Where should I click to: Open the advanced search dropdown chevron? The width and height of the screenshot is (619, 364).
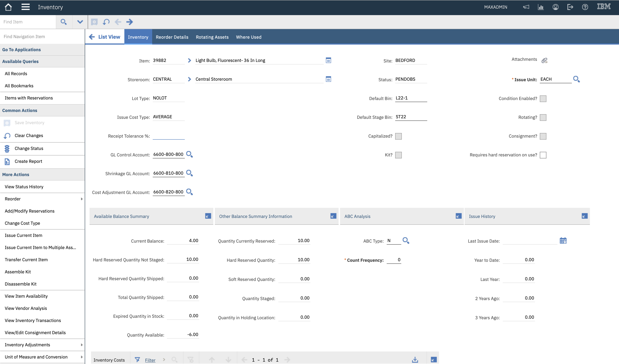[80, 22]
